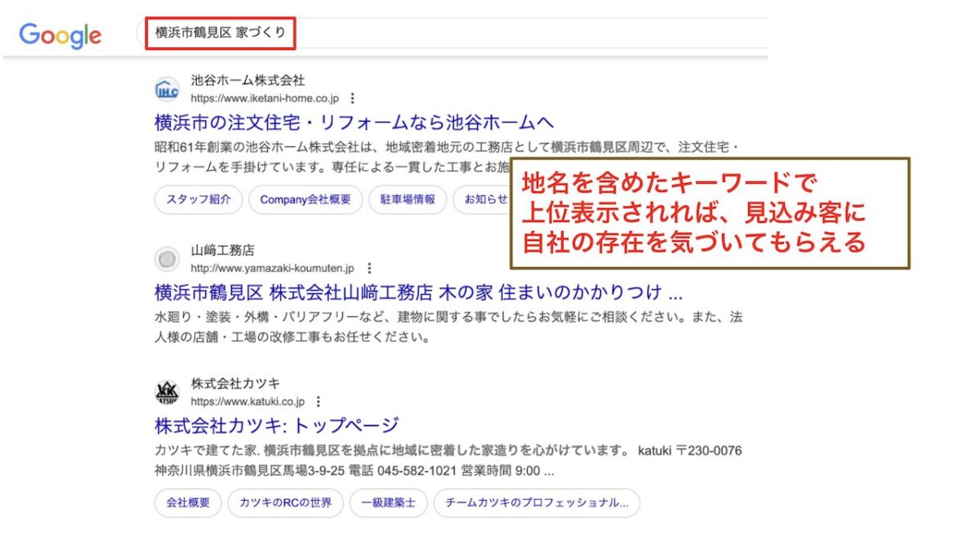
Task: Click the 駐車場情報 sitelink chip
Action: point(408,199)
